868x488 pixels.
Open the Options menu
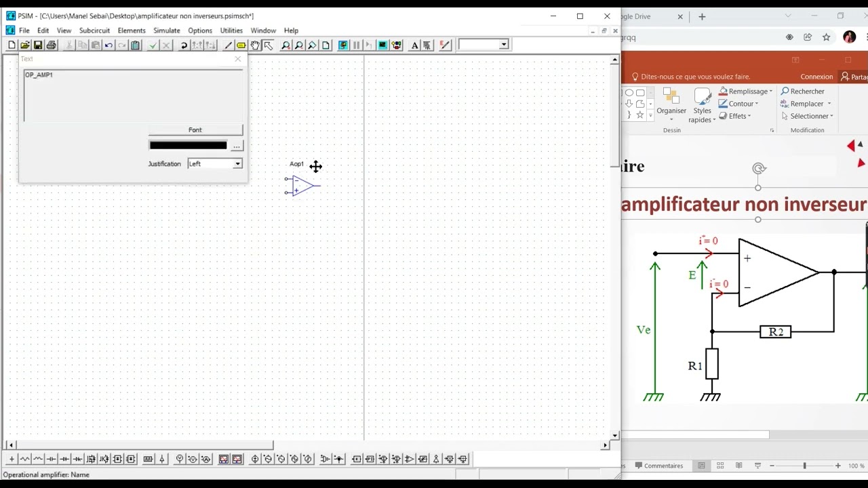[200, 30]
